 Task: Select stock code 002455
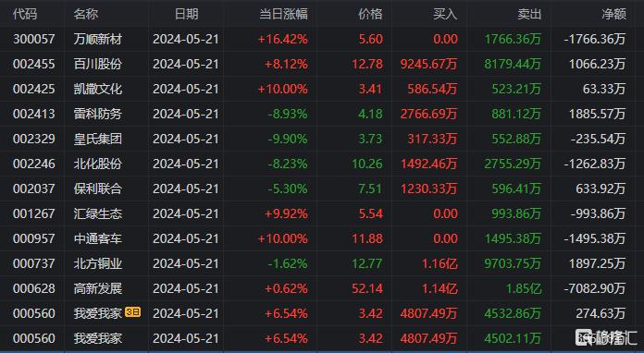coord(33,64)
